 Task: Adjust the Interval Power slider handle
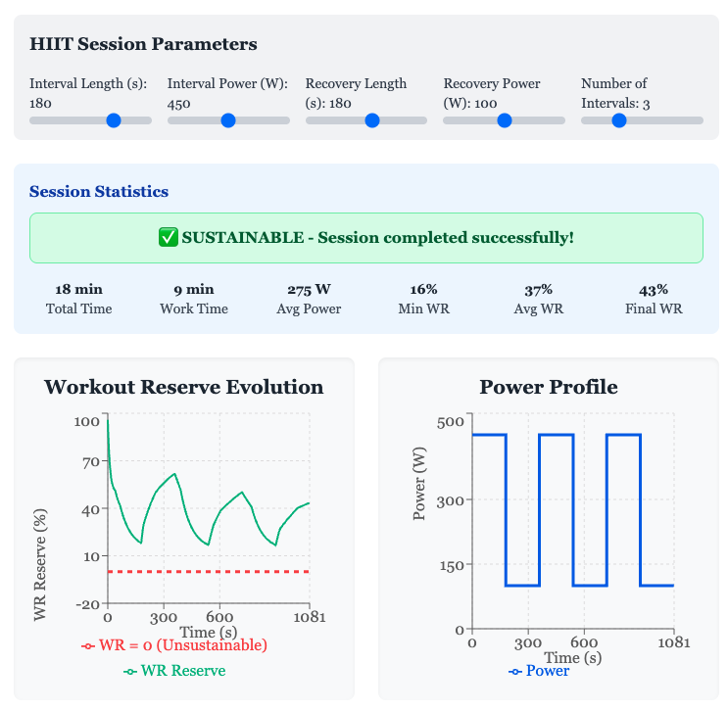click(228, 120)
